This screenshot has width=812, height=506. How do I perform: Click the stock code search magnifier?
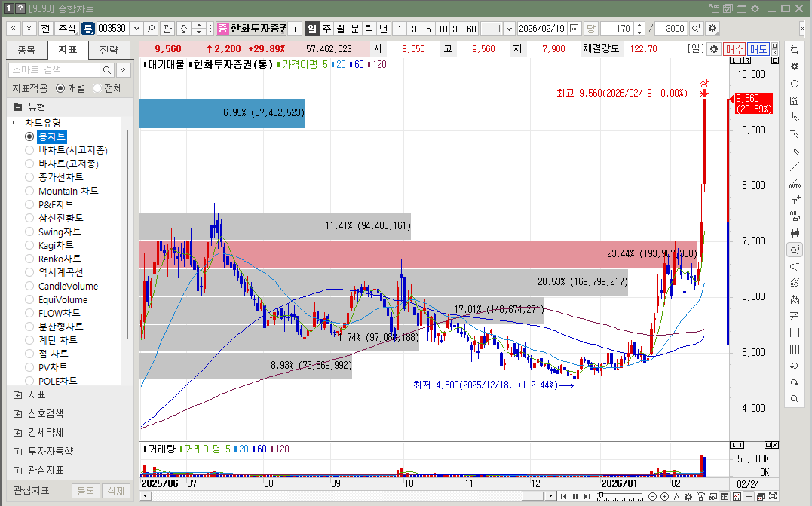click(x=151, y=29)
